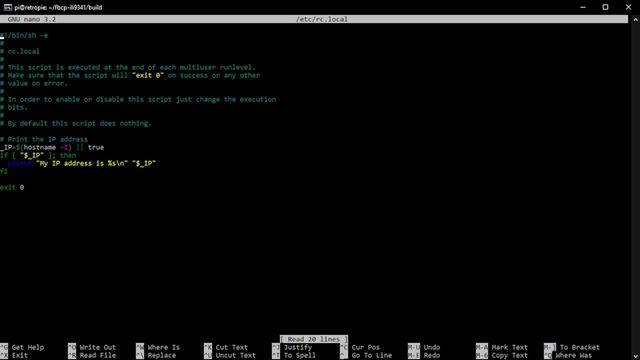Minimize the terminal window
Viewport: 640px width, 360px height.
(x=583, y=7)
